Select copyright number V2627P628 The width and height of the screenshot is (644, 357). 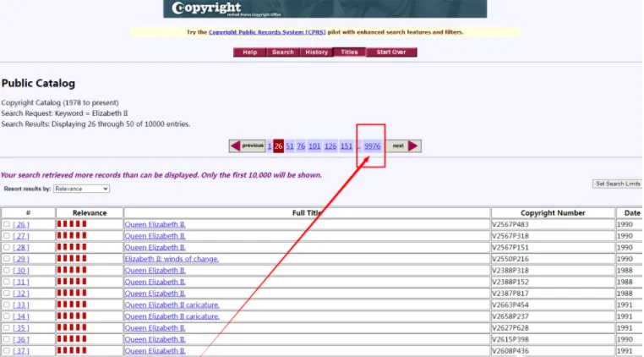coord(510,328)
